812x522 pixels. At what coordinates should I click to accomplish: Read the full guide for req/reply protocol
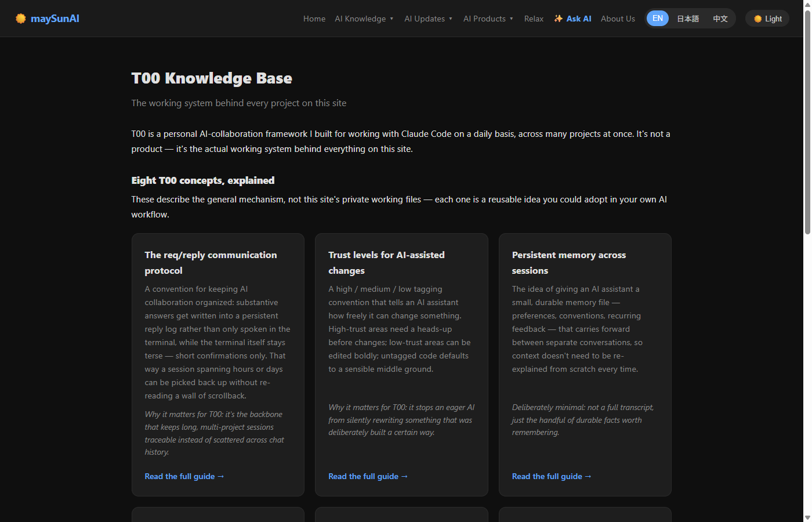(x=184, y=476)
